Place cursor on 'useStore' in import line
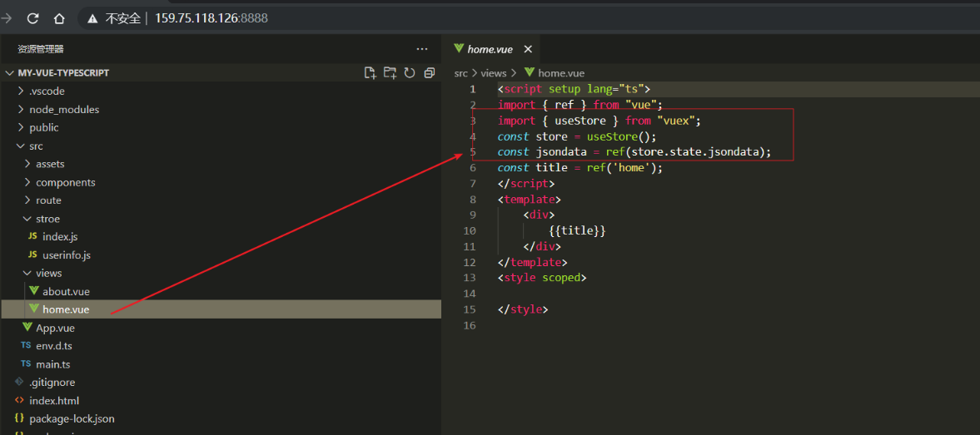This screenshot has height=435, width=980. pyautogui.click(x=580, y=121)
